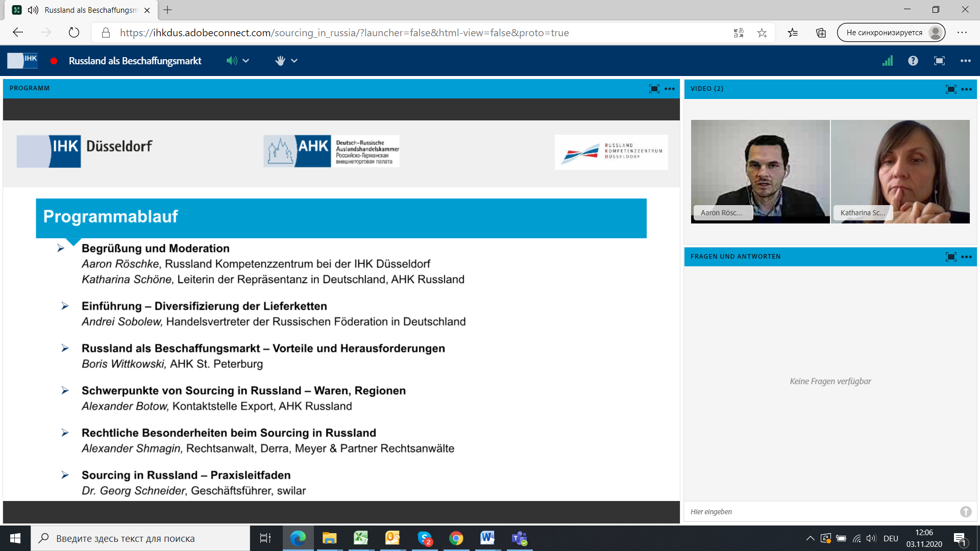Open raise-hand status dropdown arrow
Viewport: 980px width, 551px height.
[295, 61]
